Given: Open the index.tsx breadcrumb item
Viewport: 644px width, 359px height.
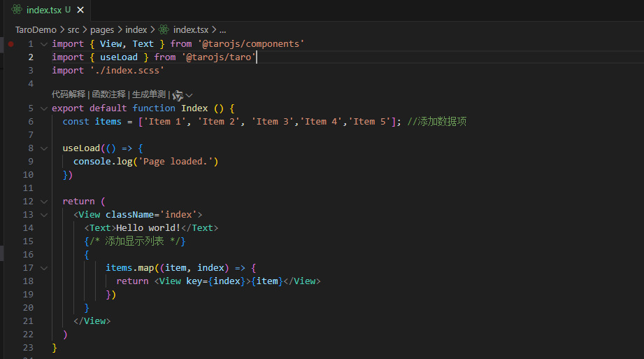Looking at the screenshot, I should point(191,30).
